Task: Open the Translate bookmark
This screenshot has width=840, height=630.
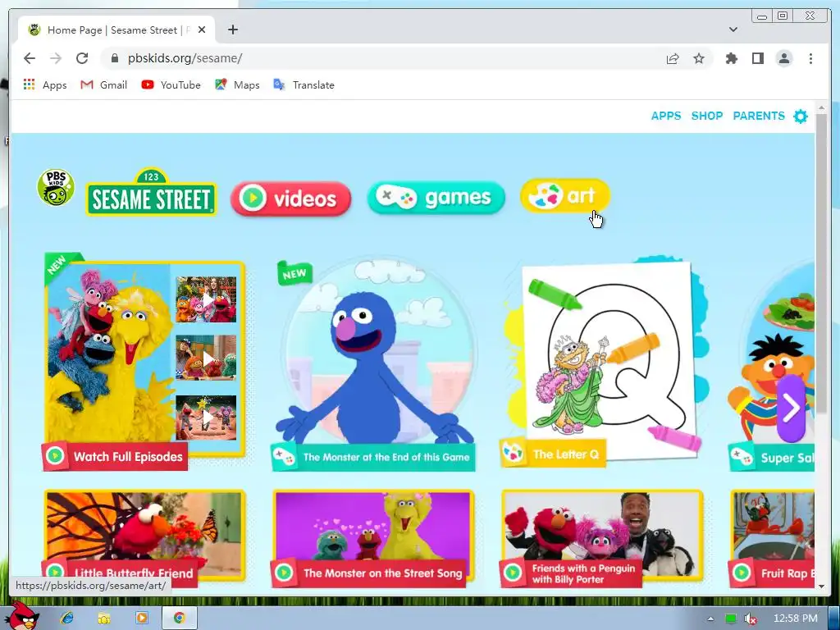Action: [x=304, y=84]
